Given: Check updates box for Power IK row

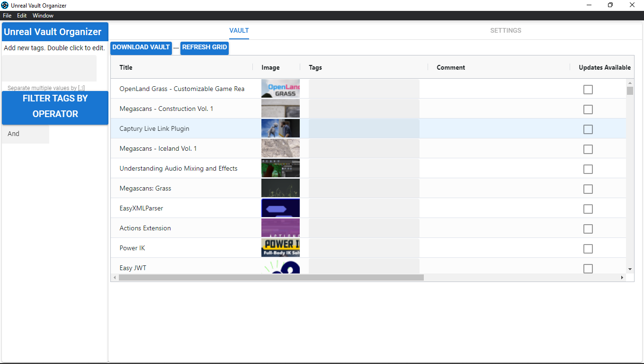Looking at the screenshot, I should [588, 249].
